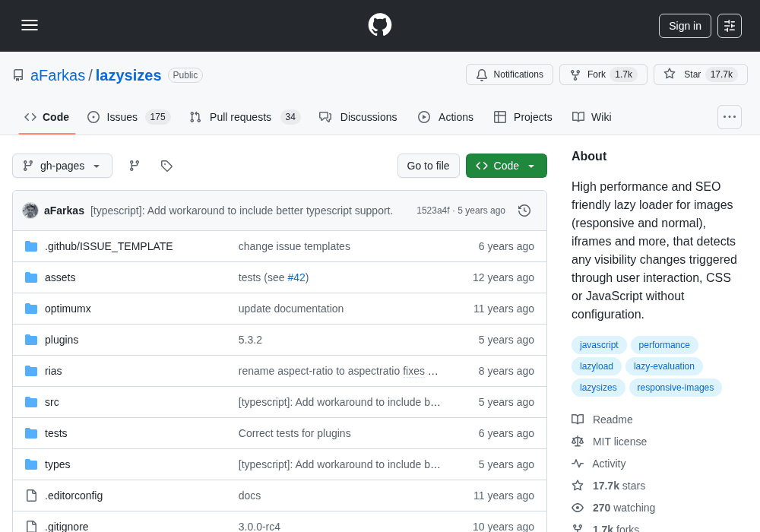Open the hamburger navigation menu

(30, 25)
